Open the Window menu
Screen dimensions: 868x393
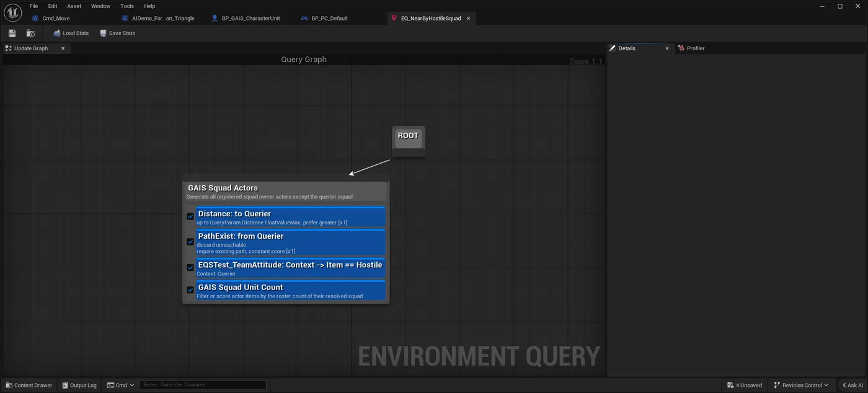100,6
